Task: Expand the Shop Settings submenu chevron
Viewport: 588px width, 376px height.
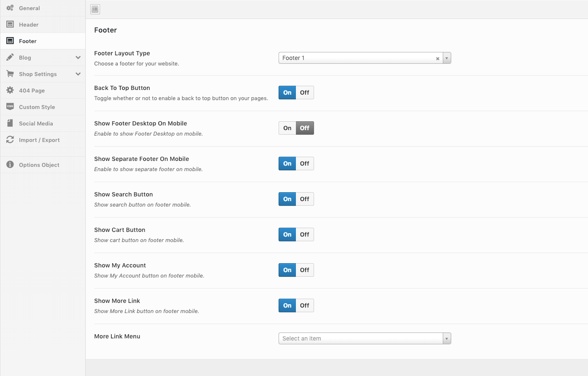Action: point(78,74)
